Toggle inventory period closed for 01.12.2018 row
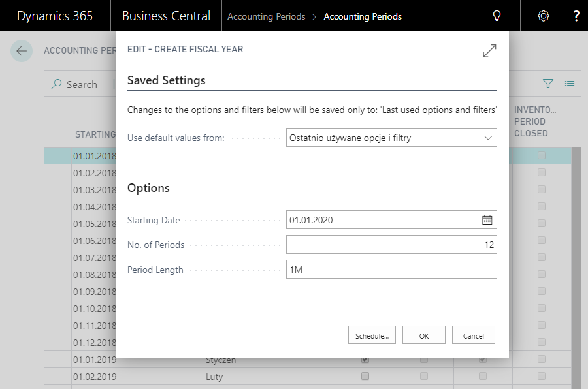Viewport: 588px width, 389px height. 541,342
